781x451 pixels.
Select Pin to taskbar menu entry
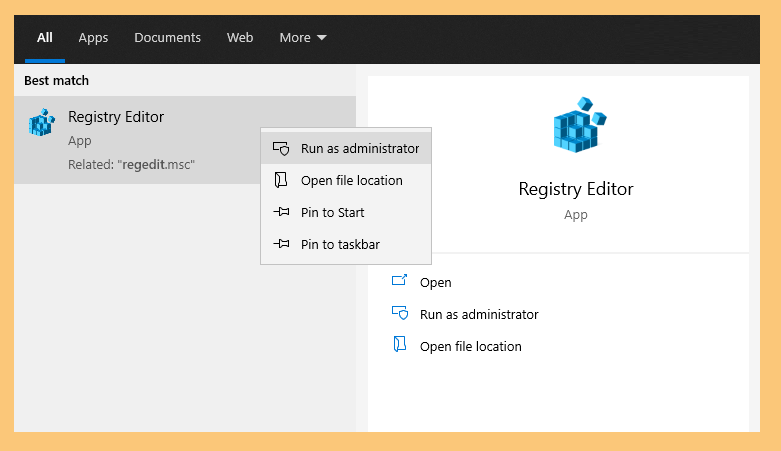pos(346,244)
